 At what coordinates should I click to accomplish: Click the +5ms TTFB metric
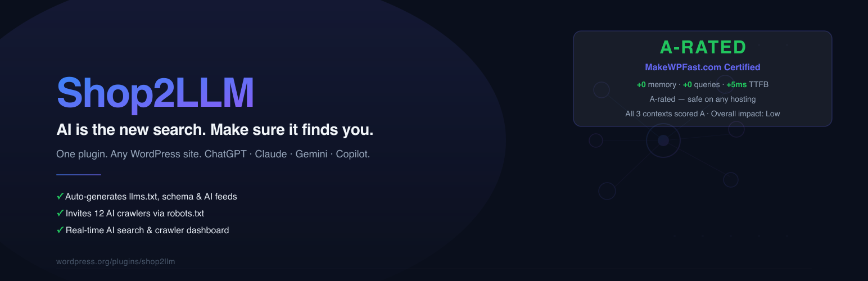[x=747, y=85]
